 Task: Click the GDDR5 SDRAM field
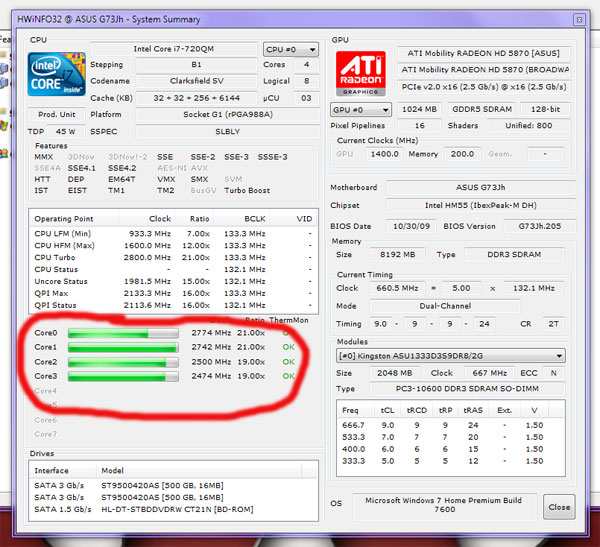482,109
